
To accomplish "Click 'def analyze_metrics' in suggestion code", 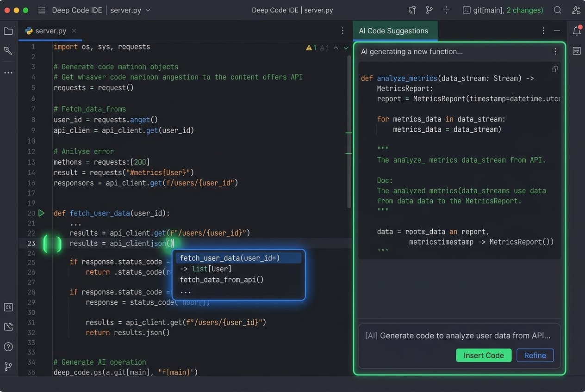I will pos(399,78).
